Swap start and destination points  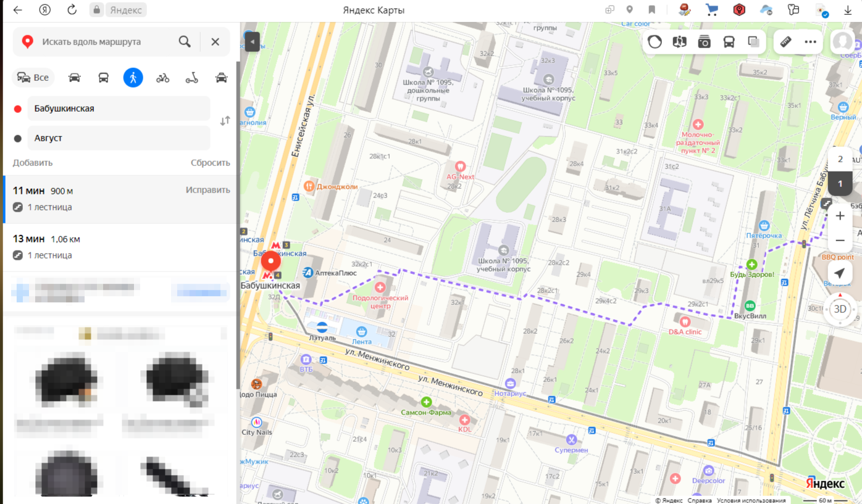(225, 121)
